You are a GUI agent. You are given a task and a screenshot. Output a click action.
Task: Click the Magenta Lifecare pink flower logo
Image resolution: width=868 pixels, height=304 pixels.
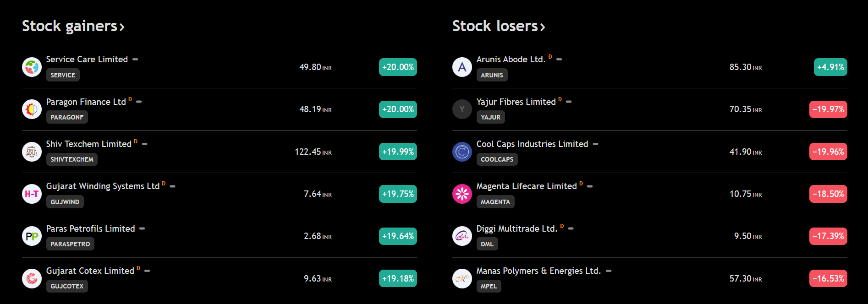pyautogui.click(x=462, y=194)
